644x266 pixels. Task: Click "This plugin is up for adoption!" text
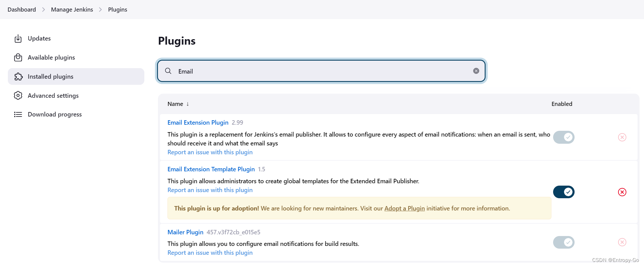coord(216,208)
